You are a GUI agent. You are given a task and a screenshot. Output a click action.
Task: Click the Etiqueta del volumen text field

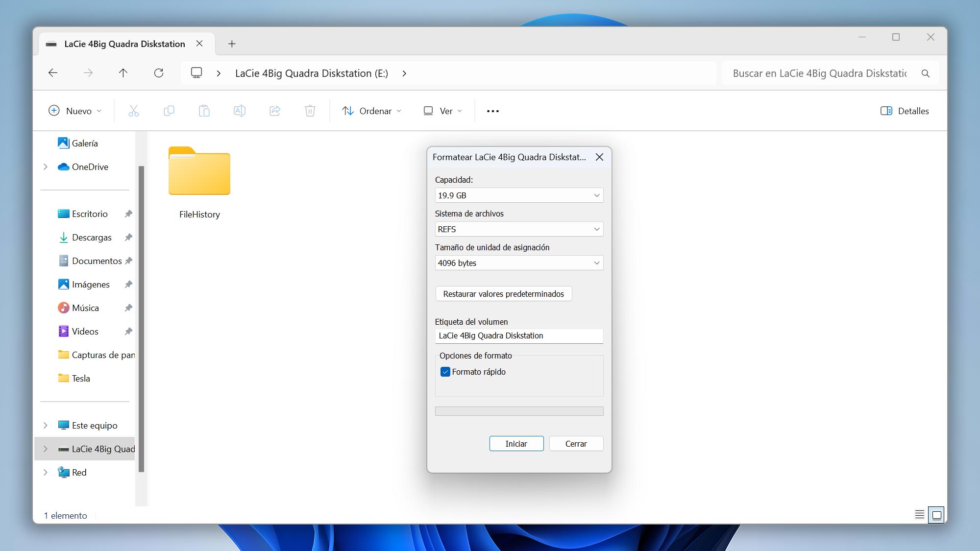coord(519,336)
